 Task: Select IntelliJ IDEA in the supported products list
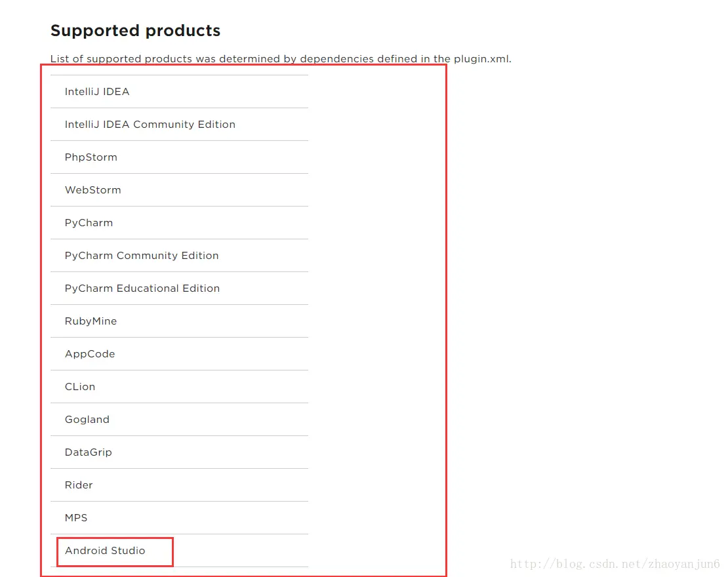tap(179, 91)
